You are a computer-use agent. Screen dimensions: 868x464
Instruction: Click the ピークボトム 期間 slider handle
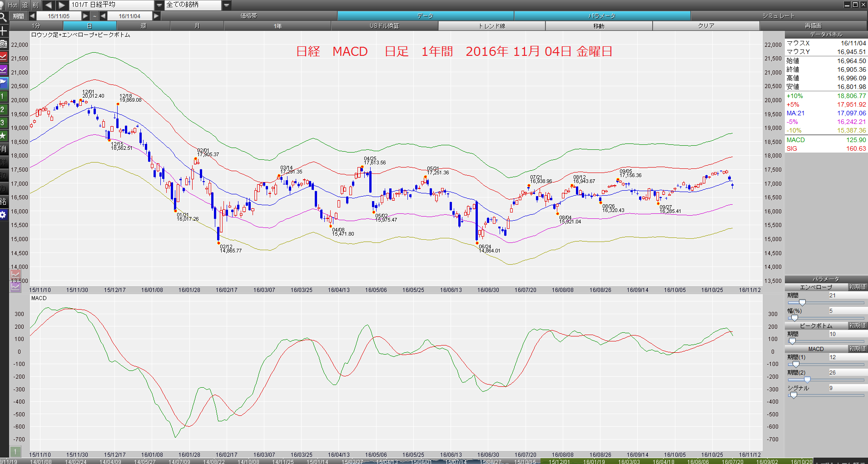click(792, 341)
